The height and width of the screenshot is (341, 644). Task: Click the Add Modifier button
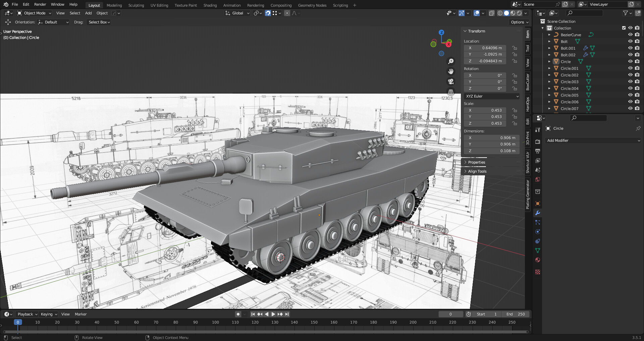tap(593, 140)
